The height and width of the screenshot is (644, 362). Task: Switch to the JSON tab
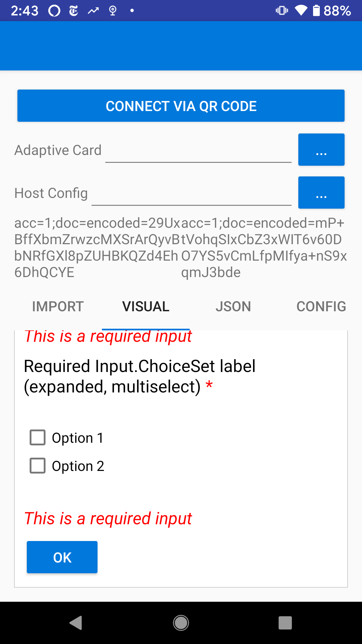point(234,306)
